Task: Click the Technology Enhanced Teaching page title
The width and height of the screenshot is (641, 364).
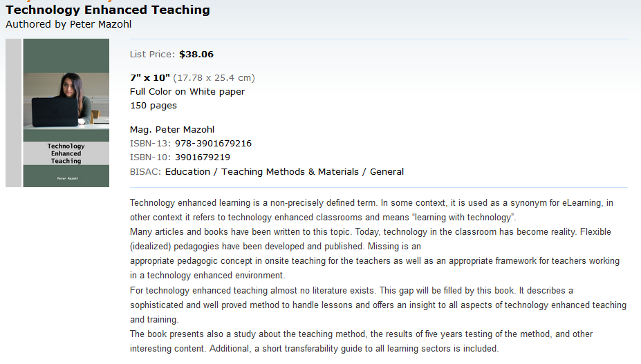Action: (x=107, y=10)
